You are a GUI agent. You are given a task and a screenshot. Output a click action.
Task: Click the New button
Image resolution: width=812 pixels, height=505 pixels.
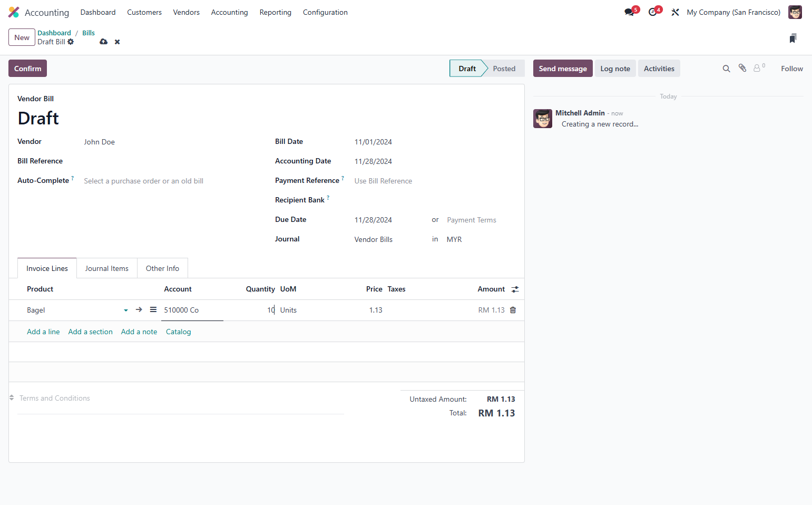22,37
